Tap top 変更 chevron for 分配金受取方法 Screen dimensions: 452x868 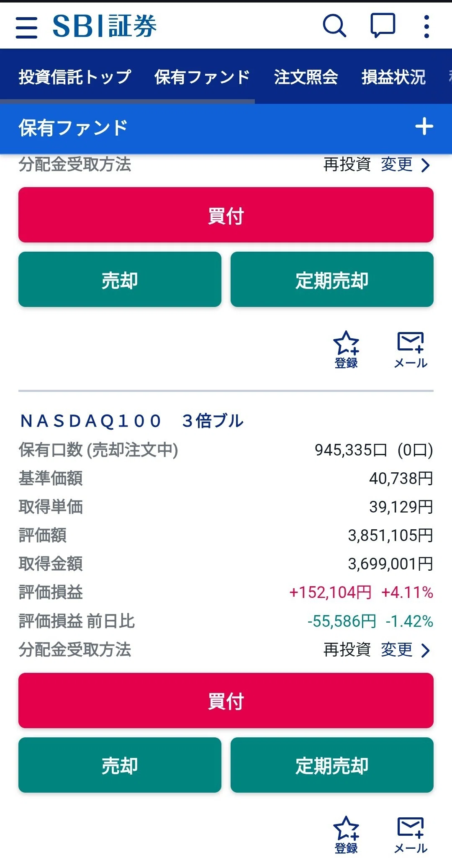(x=405, y=165)
